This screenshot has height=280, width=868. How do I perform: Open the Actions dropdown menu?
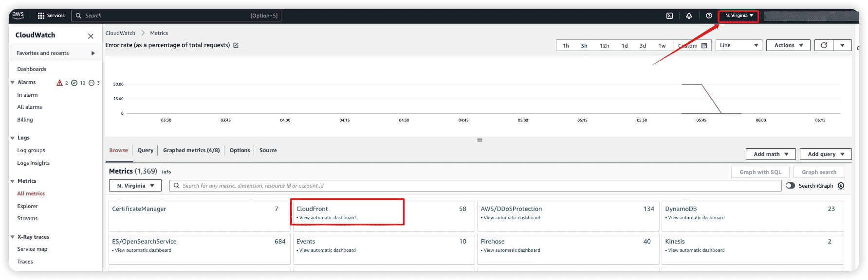pyautogui.click(x=789, y=45)
